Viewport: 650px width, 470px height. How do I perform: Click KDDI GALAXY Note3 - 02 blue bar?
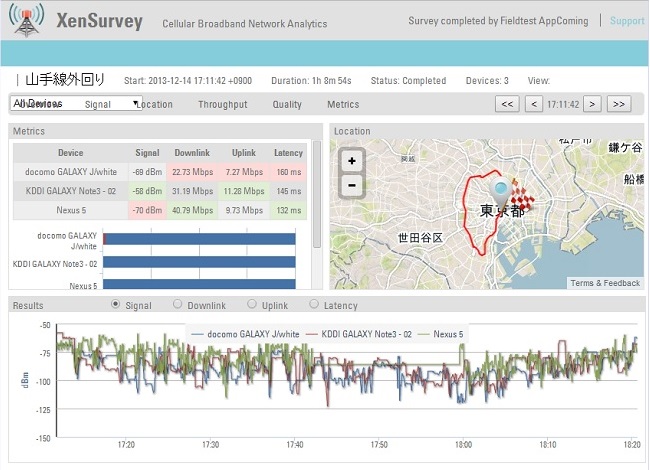point(199,262)
